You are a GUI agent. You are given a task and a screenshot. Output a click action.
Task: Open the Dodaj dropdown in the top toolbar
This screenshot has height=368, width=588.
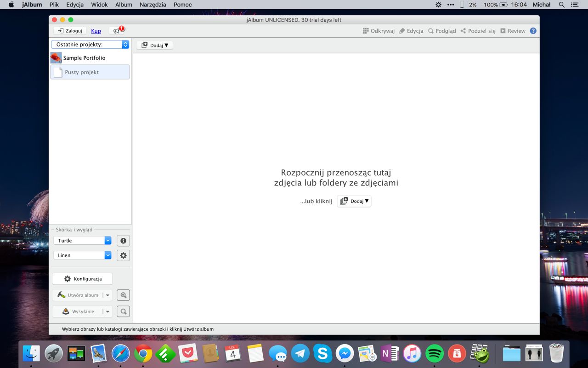point(155,45)
